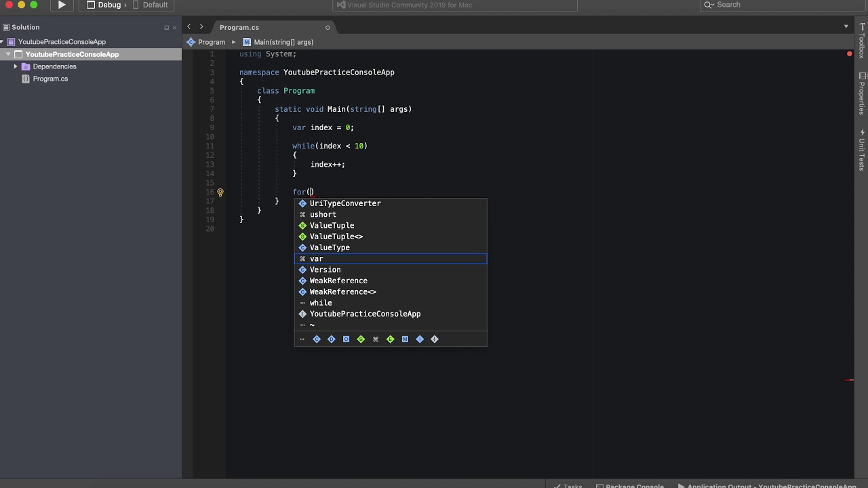Expand the Dependencies folder
868x488 pixels.
click(x=16, y=66)
